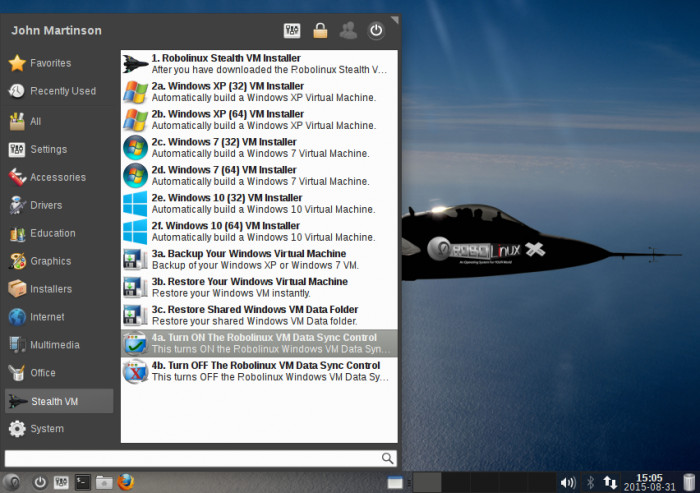The width and height of the screenshot is (700, 493).
Task: Open the trash icon in taskbar
Action: coord(689,483)
